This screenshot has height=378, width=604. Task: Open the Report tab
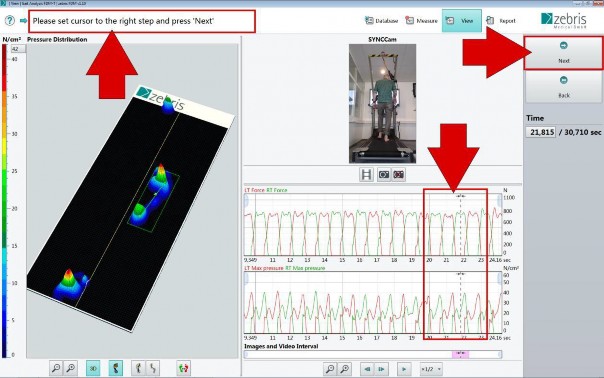coord(501,20)
